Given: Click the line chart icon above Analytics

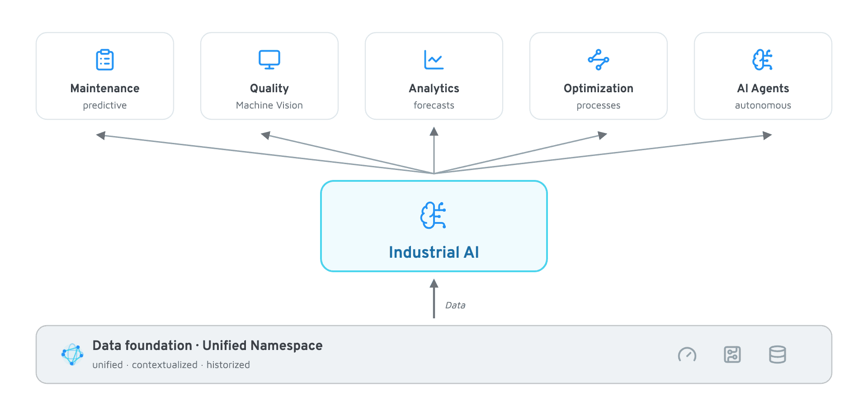Looking at the screenshot, I should pyautogui.click(x=434, y=60).
